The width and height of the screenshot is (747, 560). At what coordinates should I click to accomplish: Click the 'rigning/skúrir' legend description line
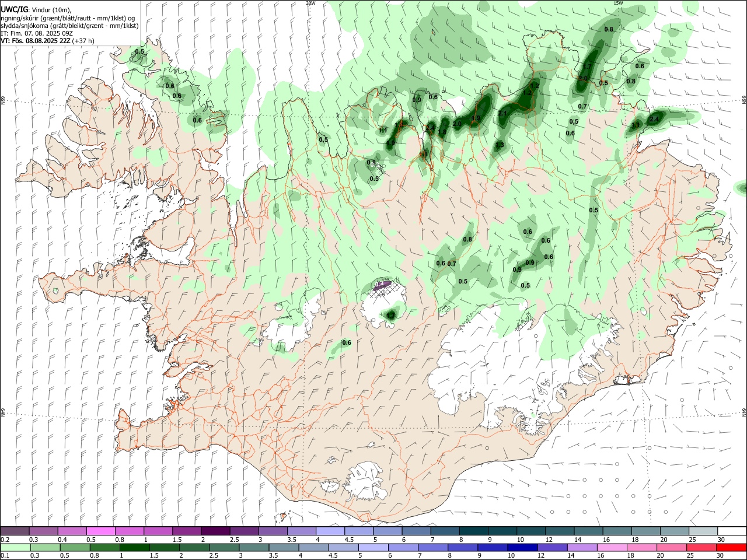click(68, 17)
